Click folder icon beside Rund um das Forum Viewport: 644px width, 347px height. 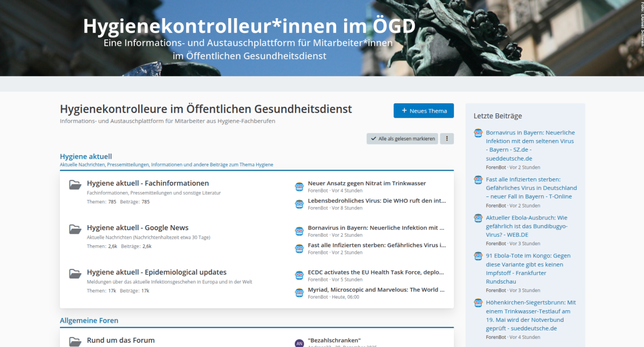click(75, 341)
